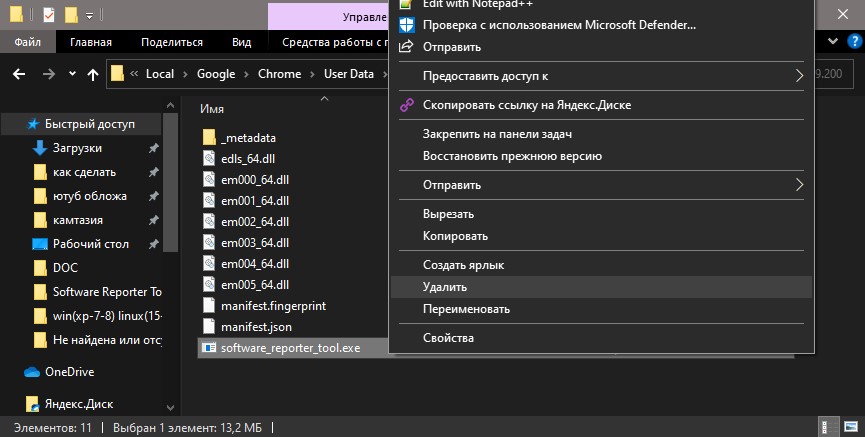The width and height of the screenshot is (865, 437).
Task: Choose Закрепить на панели задач
Action: tap(601, 134)
